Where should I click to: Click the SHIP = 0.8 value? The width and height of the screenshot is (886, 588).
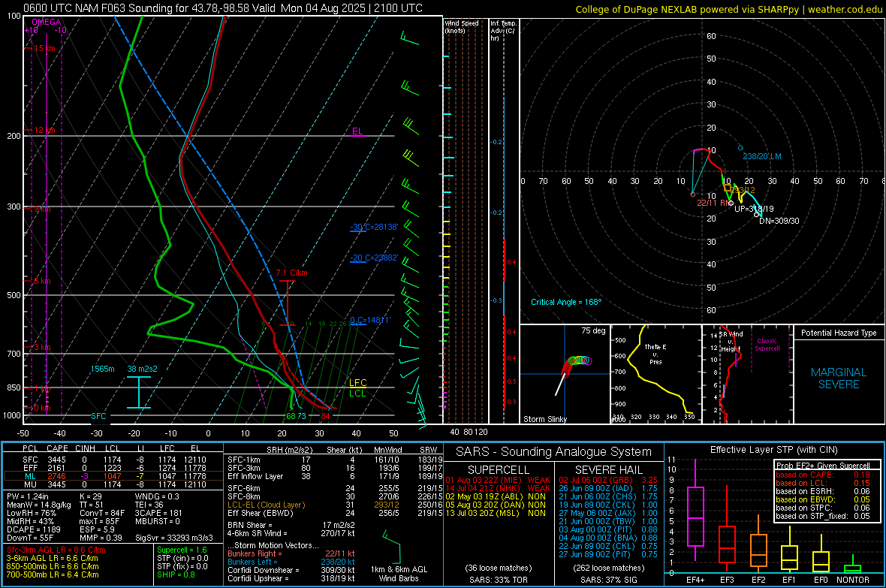pos(176,574)
